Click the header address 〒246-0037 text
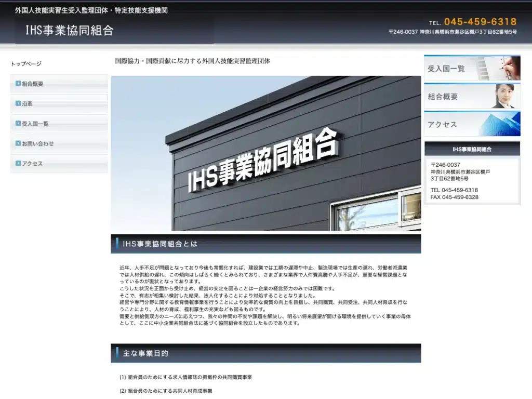Image resolution: width=532 pixels, height=399 pixels. pyautogui.click(x=453, y=32)
